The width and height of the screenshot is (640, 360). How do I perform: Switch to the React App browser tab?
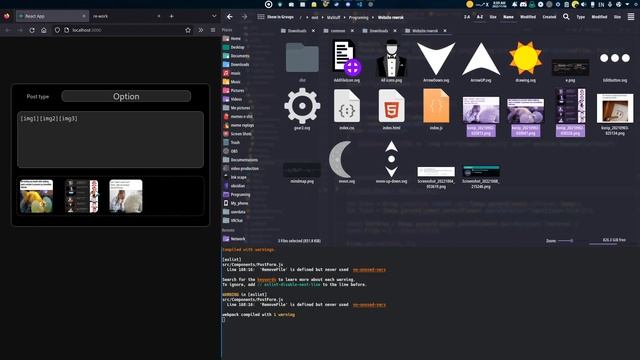tap(52, 16)
